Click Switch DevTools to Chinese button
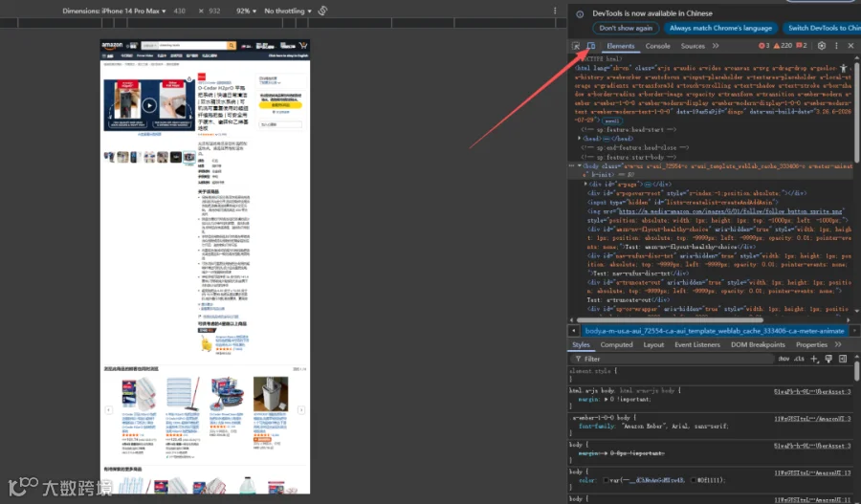This screenshot has width=861, height=504. (822, 28)
